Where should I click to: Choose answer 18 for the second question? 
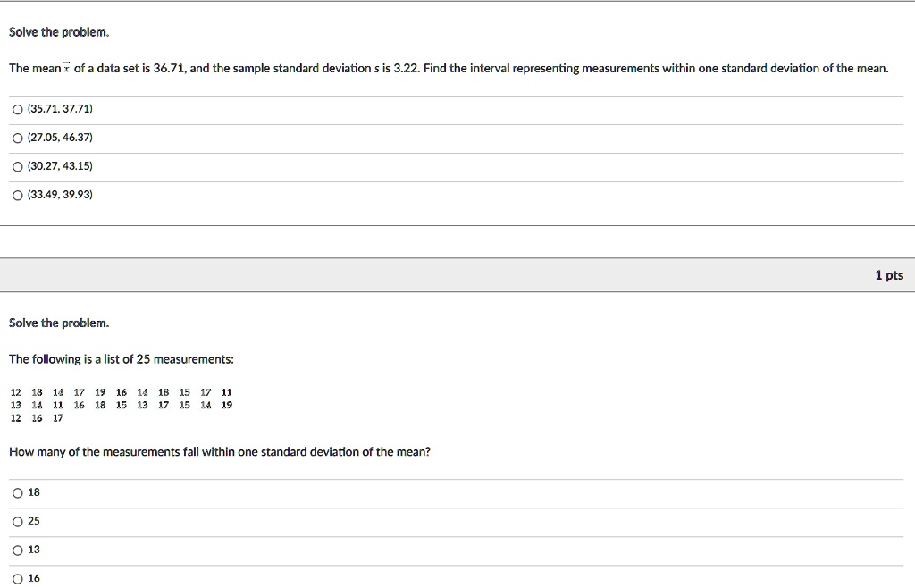point(17,491)
